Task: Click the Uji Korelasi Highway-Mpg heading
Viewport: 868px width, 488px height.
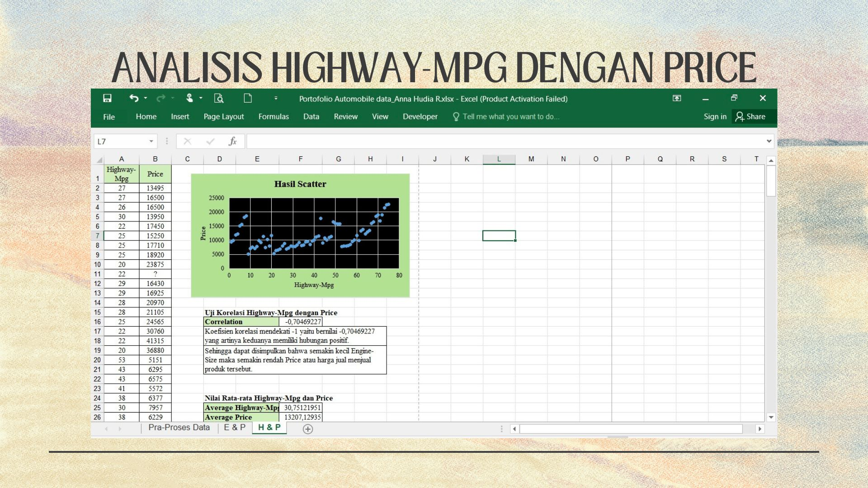Action: pos(271,313)
